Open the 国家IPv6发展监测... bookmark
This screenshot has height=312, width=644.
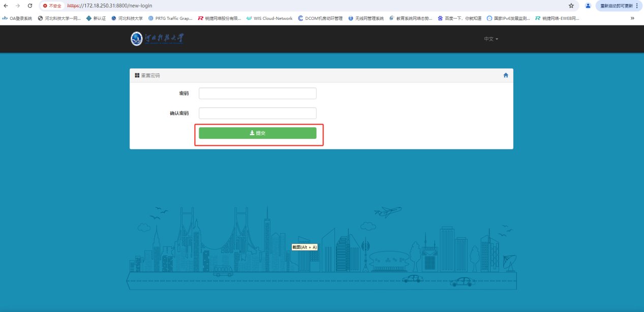(x=508, y=18)
